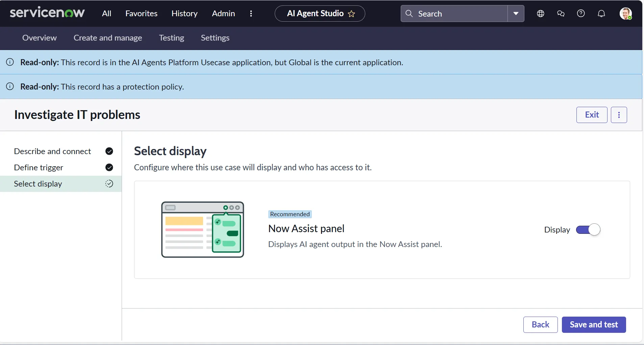Open the more actions menu beside Exit
The height and width of the screenshot is (345, 644).
click(619, 115)
